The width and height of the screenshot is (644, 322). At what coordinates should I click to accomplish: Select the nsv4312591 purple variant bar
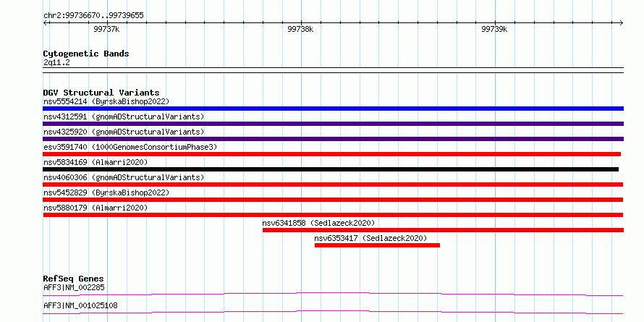tap(333, 124)
